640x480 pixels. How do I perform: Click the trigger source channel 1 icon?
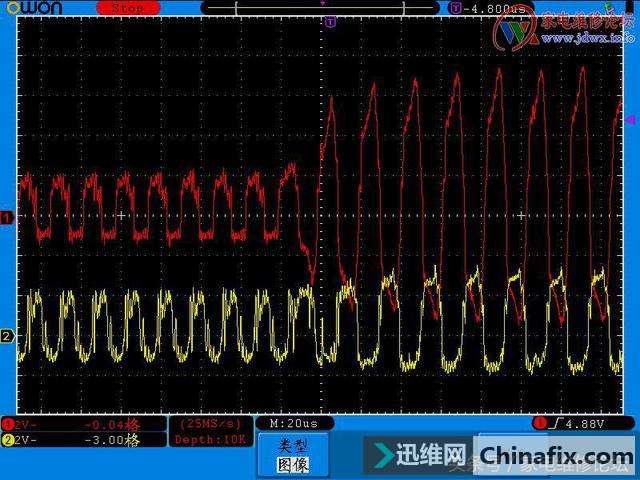point(541,424)
